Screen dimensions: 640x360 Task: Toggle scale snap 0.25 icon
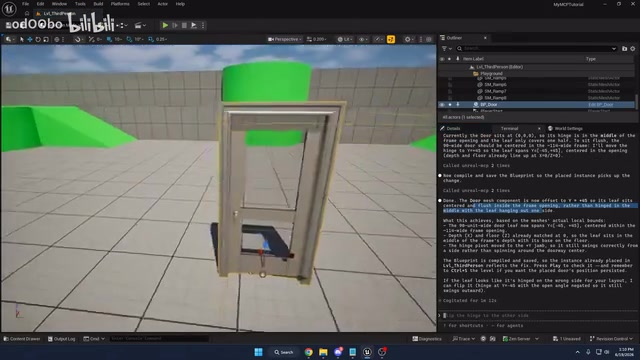[151, 40]
